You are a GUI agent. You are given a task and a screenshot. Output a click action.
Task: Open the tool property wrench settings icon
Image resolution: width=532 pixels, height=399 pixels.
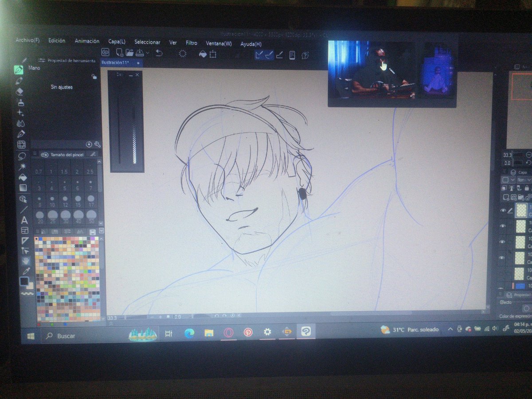(98, 145)
